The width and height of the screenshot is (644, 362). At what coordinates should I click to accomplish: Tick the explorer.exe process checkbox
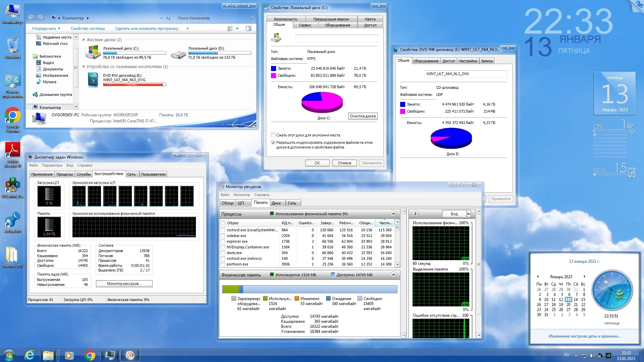(223, 241)
